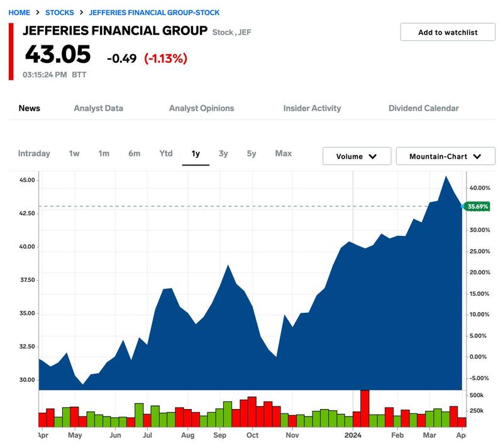Select the Intraday chart range
503x448 pixels.
(34, 154)
